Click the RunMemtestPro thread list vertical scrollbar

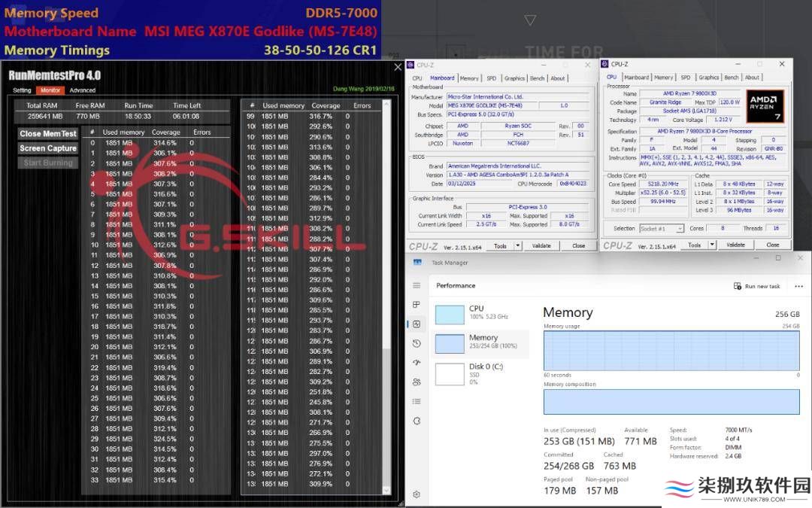[386, 297]
